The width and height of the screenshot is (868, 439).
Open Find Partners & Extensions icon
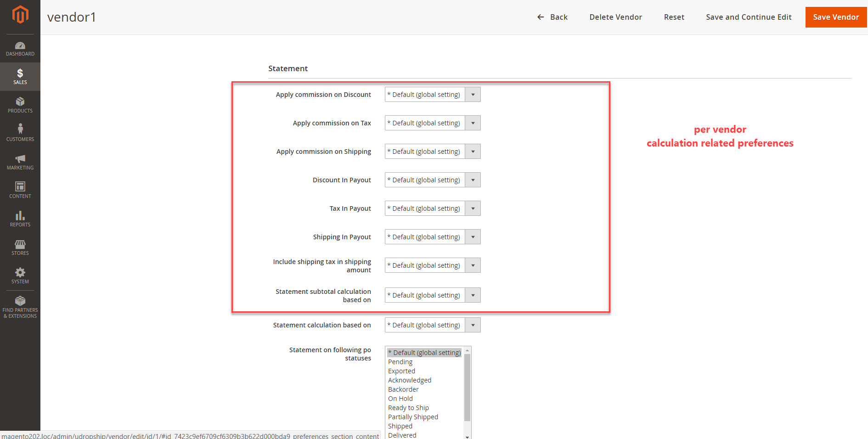pos(20,307)
